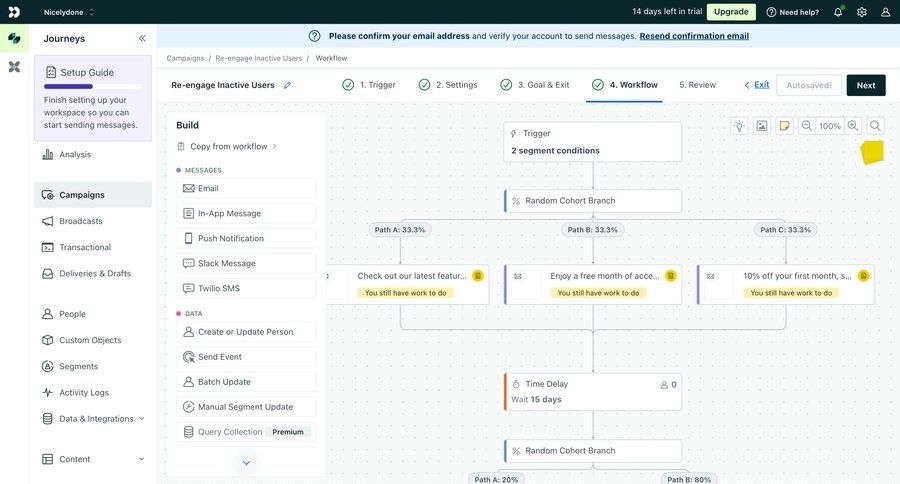
Task: Add Twilio SMS block
Action: (x=246, y=288)
